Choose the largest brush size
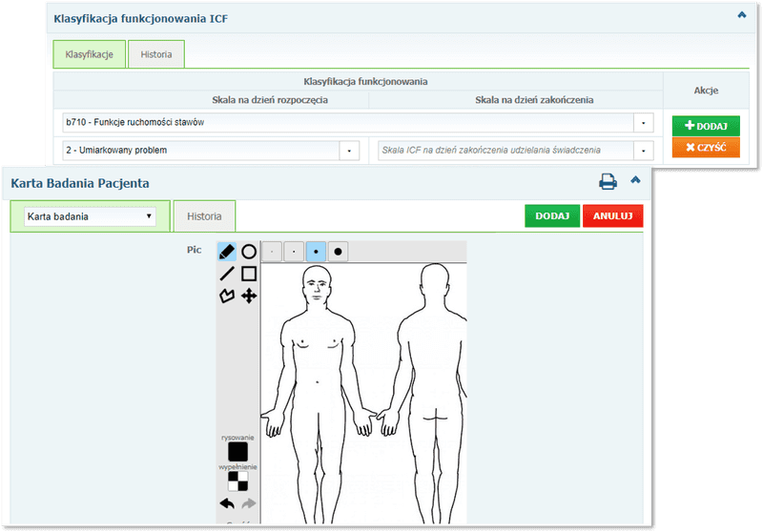Viewport: 763px width, 532px height. point(339,252)
